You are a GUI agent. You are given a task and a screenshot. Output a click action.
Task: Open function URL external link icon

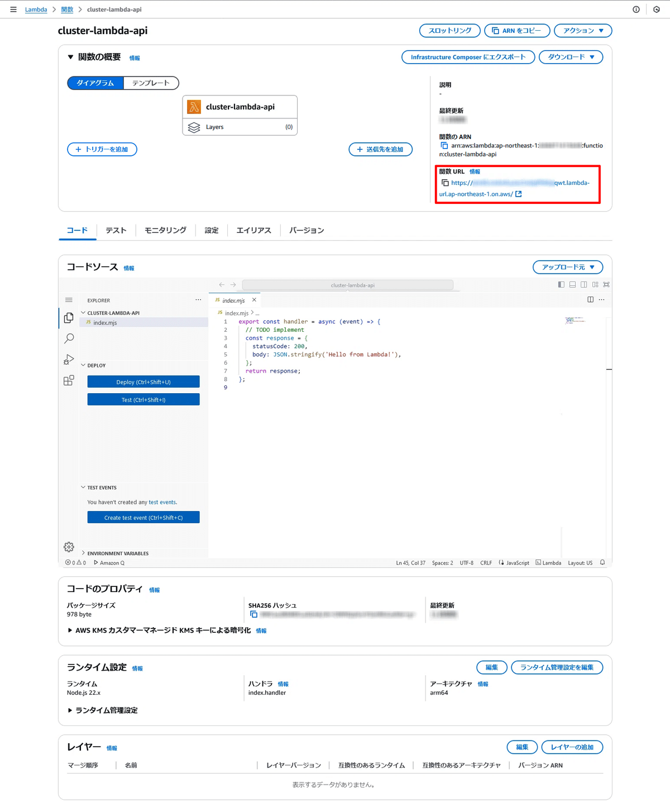click(x=519, y=194)
